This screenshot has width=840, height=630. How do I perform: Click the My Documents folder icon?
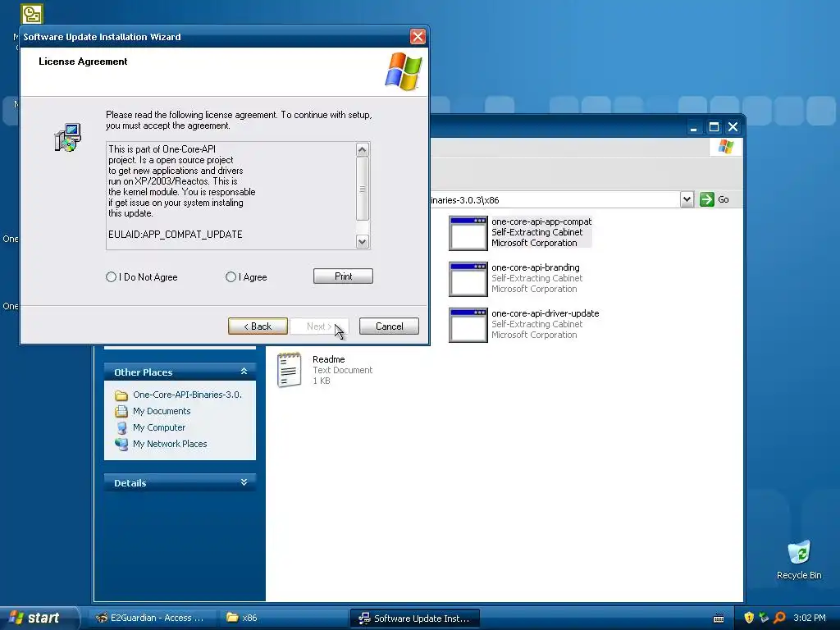[121, 412]
